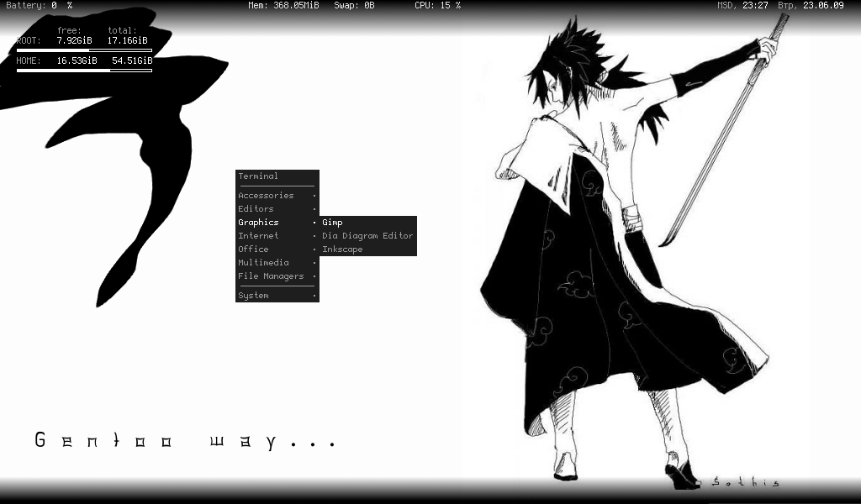The height and width of the screenshot is (504, 861).
Task: Click the Accessories submenu arrow dot
Action: pyautogui.click(x=314, y=196)
